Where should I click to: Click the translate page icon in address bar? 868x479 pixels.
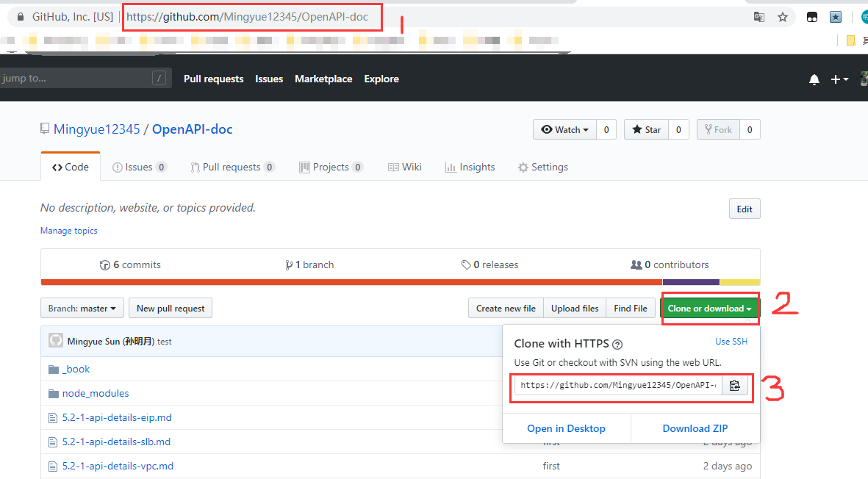(x=759, y=17)
